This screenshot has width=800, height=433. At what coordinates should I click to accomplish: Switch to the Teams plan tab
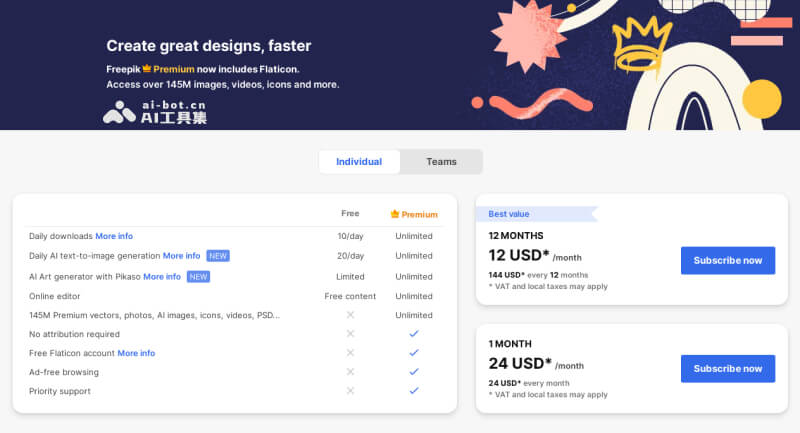(441, 162)
